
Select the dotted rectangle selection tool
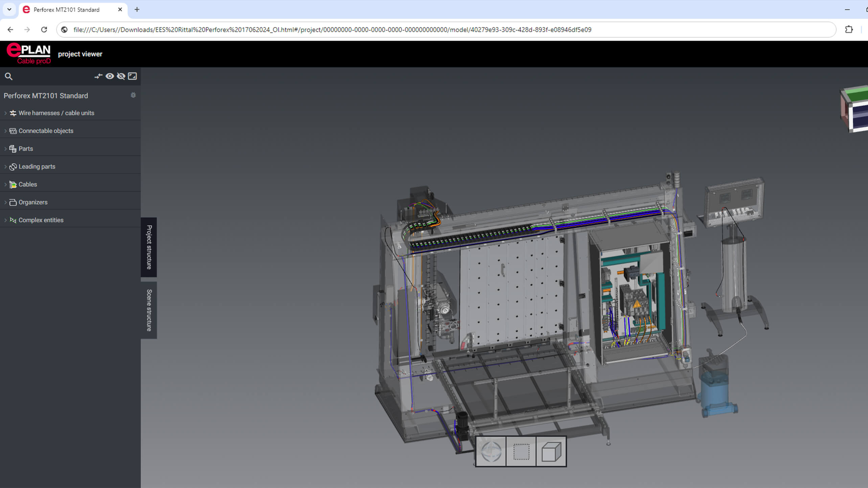(521, 451)
